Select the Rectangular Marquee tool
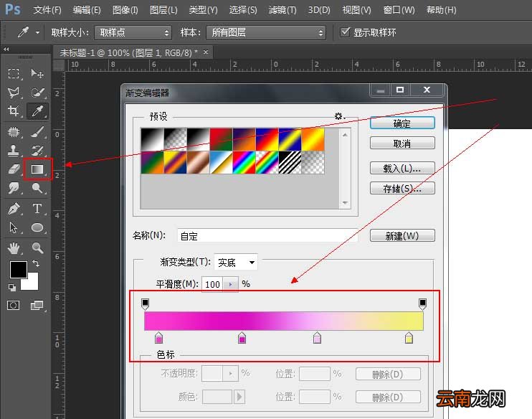Viewport: 532px width, 419px height. (x=13, y=73)
